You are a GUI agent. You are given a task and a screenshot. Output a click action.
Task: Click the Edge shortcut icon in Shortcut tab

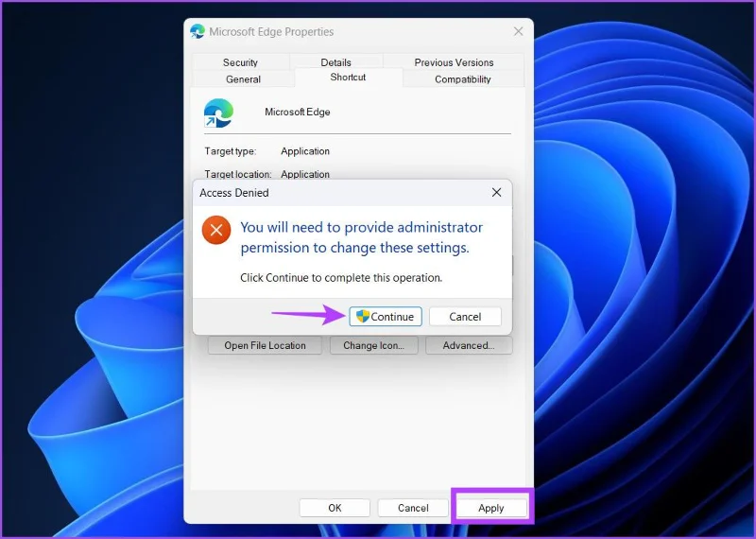[x=218, y=113]
